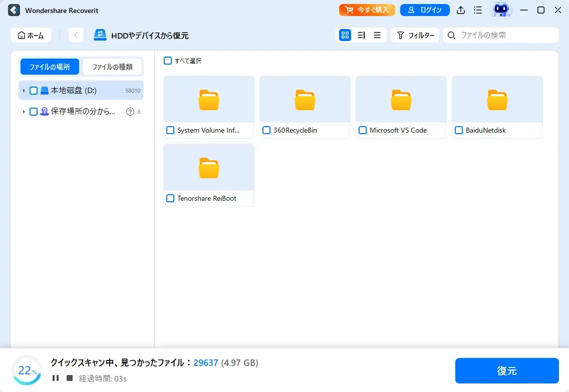
Task: Check the すべて選択 select-all checkbox
Action: click(x=168, y=61)
